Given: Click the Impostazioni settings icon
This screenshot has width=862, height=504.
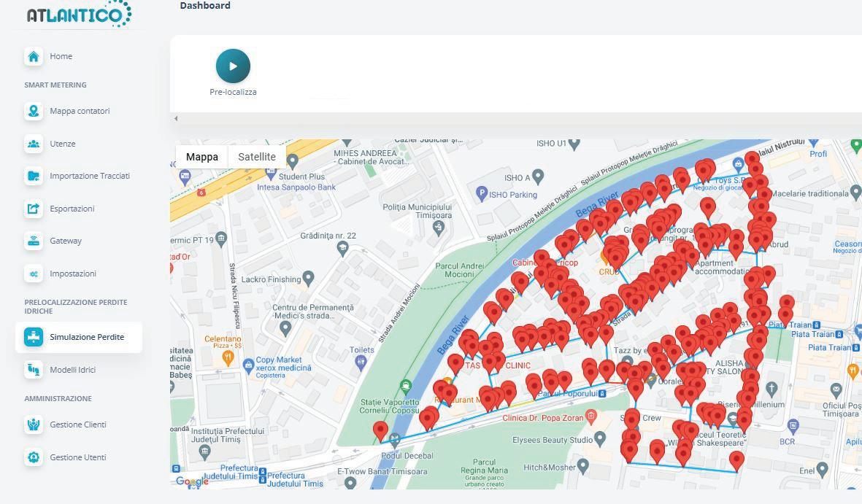Looking at the screenshot, I should coord(34,274).
